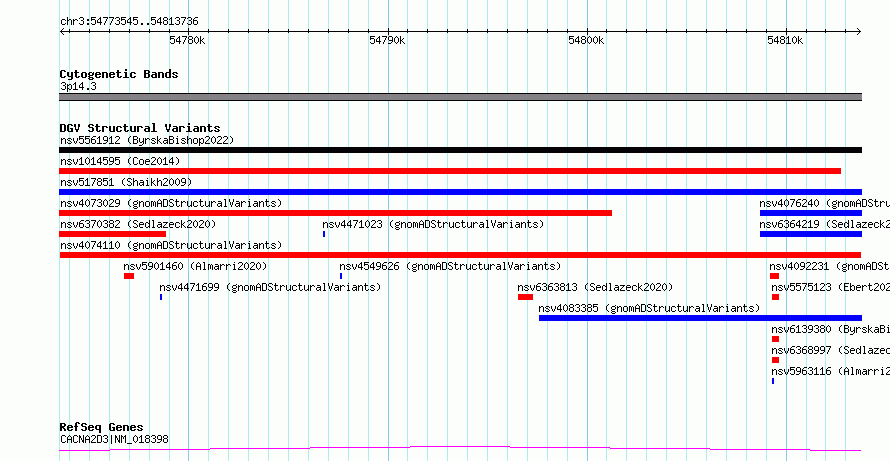
Task: Click the 54780k ruler tick label
Action: pyautogui.click(x=187, y=41)
